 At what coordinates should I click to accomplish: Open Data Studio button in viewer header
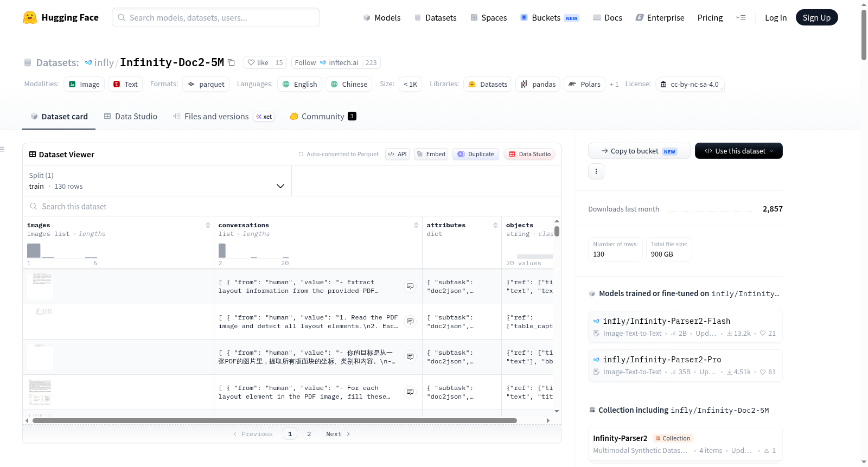click(x=529, y=154)
